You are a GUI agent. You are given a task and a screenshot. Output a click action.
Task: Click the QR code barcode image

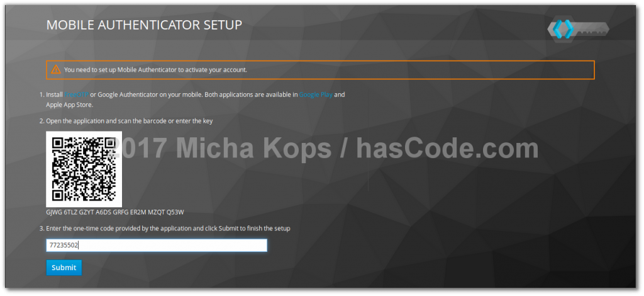(x=84, y=169)
